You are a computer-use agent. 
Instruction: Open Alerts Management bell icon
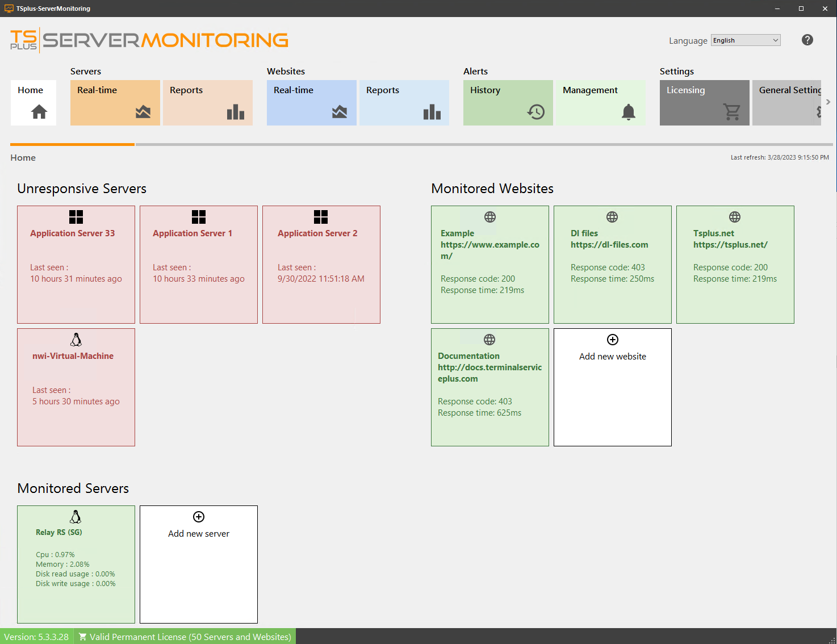[x=629, y=112]
